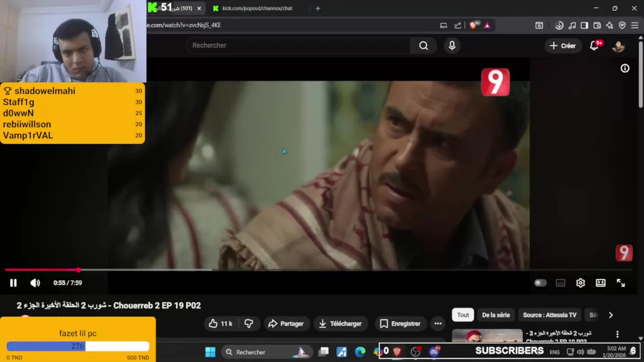Open the browser hamburger main menu
644x362 pixels.
[x=634, y=25]
